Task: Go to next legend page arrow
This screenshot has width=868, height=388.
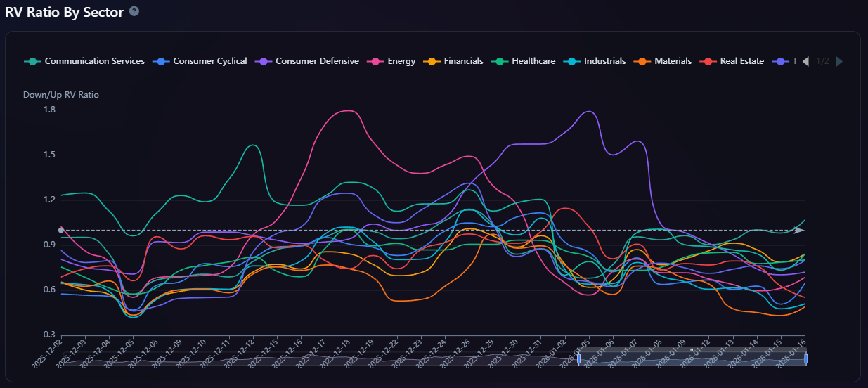Action: click(839, 61)
